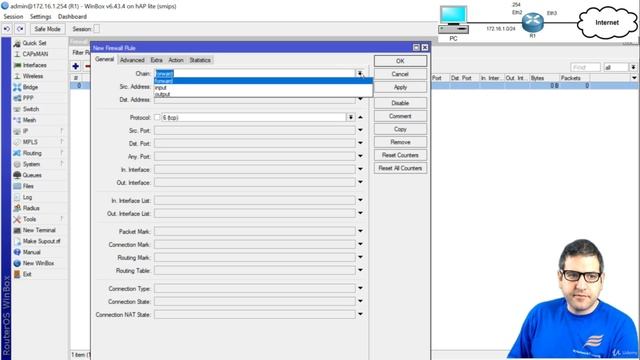Open IP submenu in sidebar
This screenshot has width=640, height=360.
click(x=25, y=131)
